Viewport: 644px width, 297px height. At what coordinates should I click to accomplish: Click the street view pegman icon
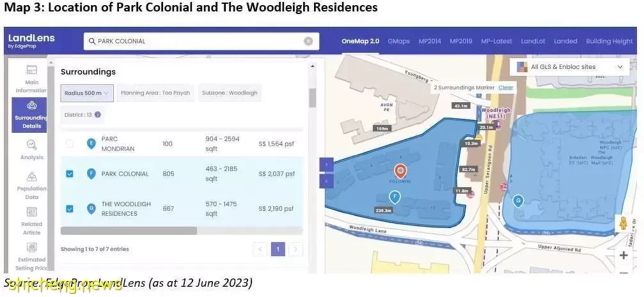tap(623, 224)
